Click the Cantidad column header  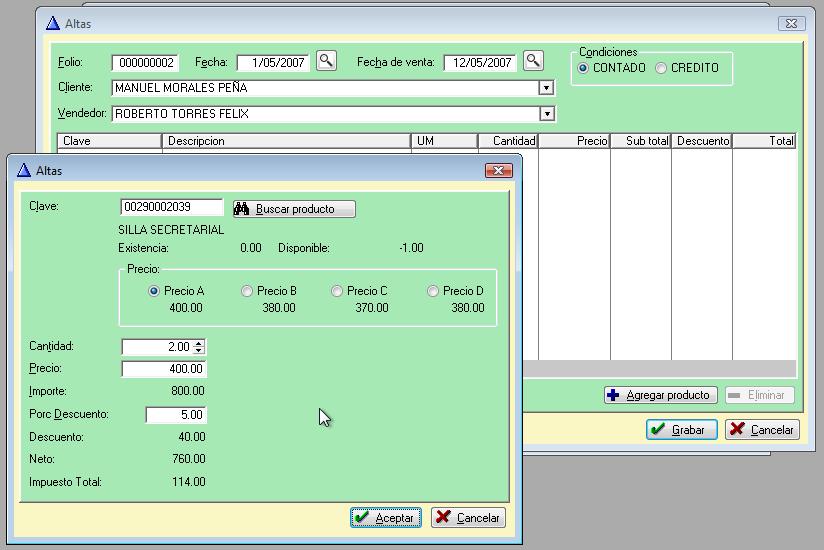(508, 141)
